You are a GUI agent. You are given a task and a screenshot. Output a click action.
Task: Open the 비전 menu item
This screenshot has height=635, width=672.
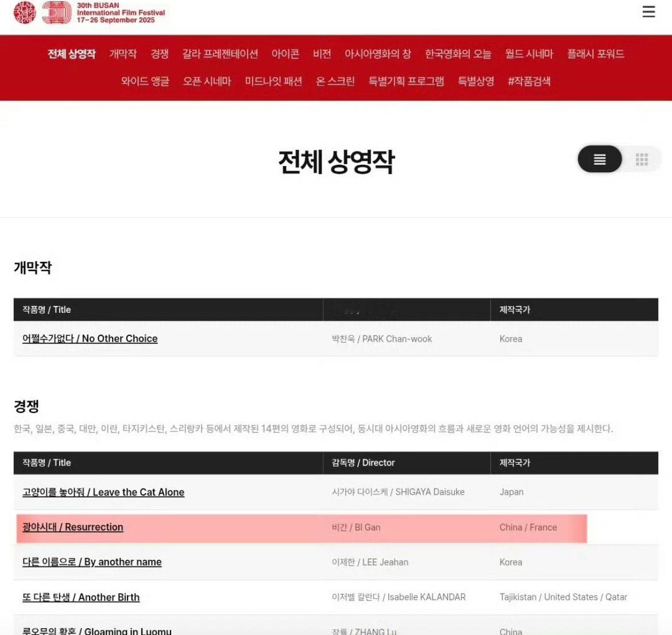tap(322, 54)
